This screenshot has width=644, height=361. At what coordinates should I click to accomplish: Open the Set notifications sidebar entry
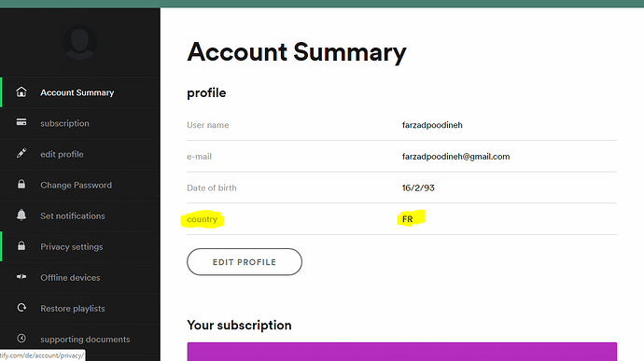pos(80,215)
